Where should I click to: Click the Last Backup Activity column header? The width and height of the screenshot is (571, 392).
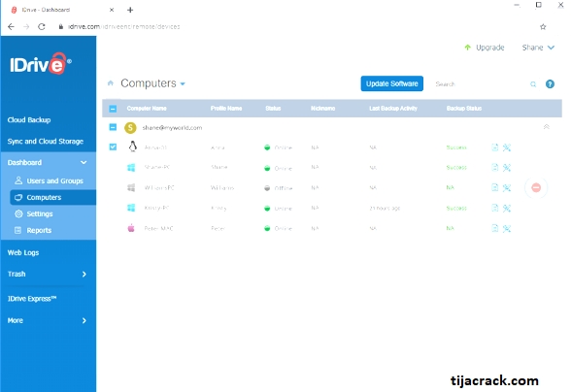(393, 109)
